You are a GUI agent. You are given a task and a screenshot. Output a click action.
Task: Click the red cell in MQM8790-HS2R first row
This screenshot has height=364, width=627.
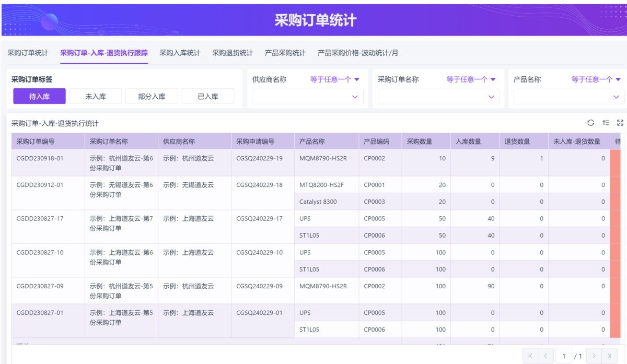616,162
